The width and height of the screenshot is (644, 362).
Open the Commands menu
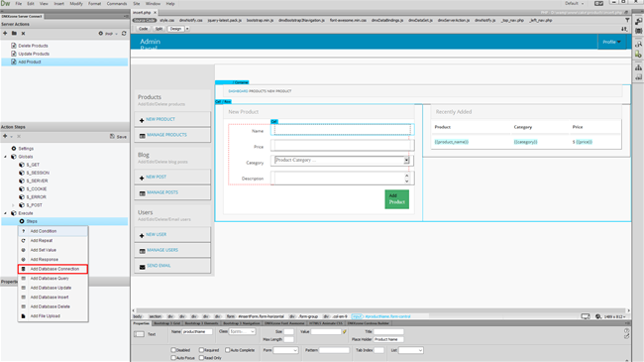(x=117, y=4)
